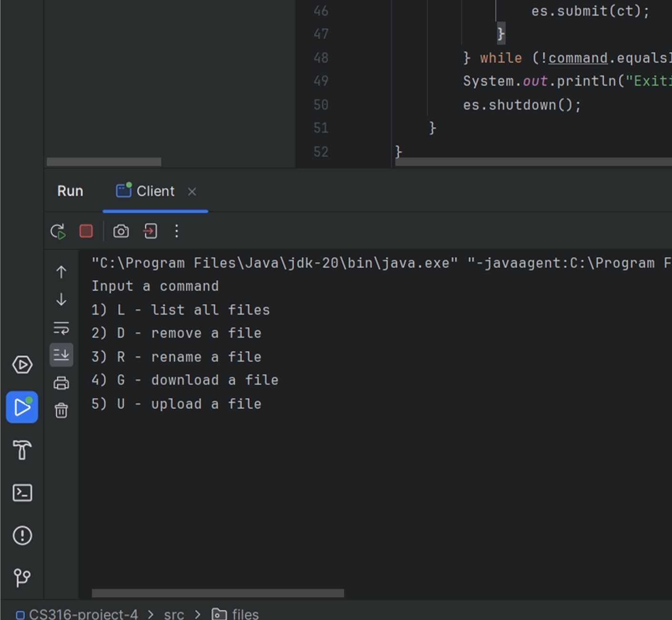Click the red Exit icon in toolbar
This screenshot has height=620, width=672.
point(150,231)
